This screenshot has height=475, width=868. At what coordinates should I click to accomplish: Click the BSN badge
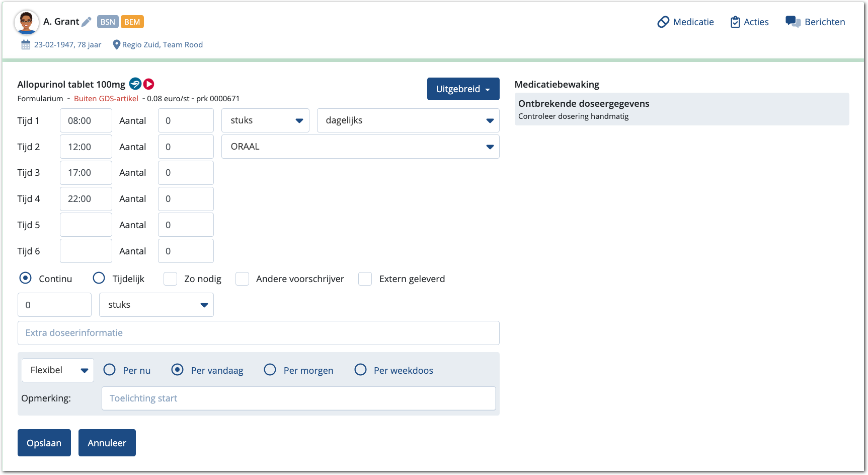click(108, 22)
